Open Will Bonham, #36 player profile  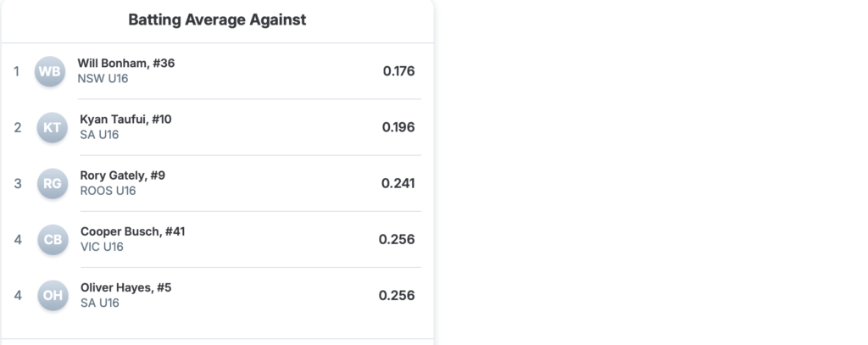click(126, 64)
